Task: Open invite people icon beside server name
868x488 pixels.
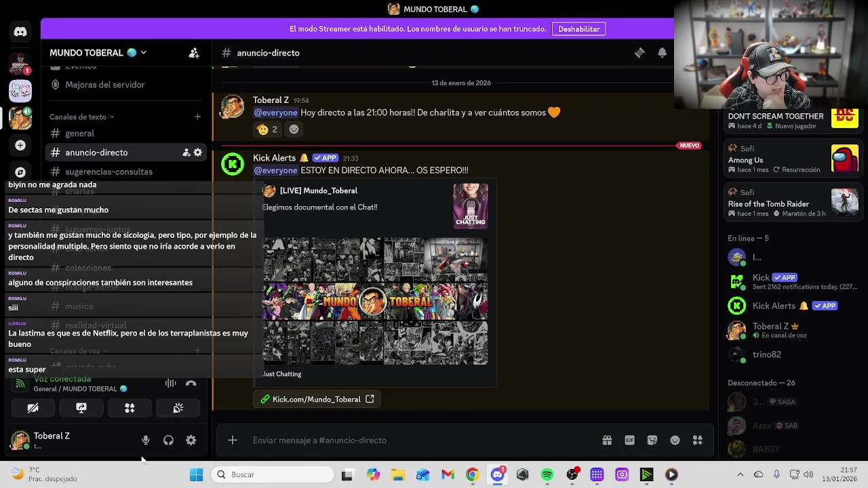Action: [194, 53]
